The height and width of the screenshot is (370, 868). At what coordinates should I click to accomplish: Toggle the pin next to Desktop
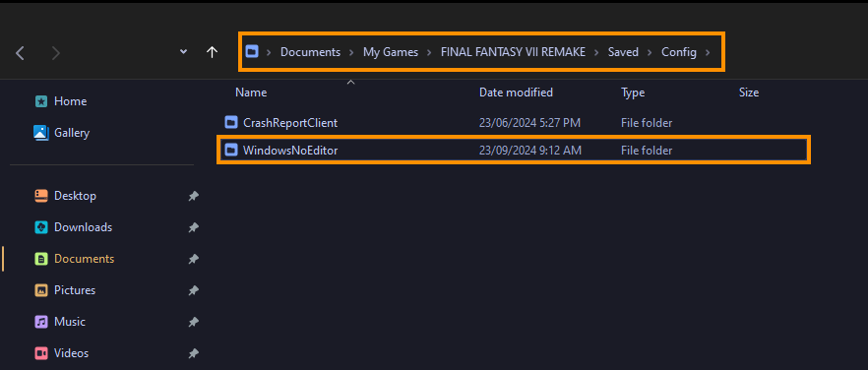(x=193, y=196)
